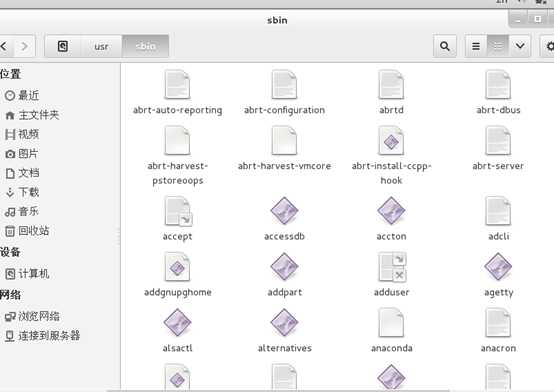Navigate to usr in path bar
The height and width of the screenshot is (392, 554).
(101, 46)
